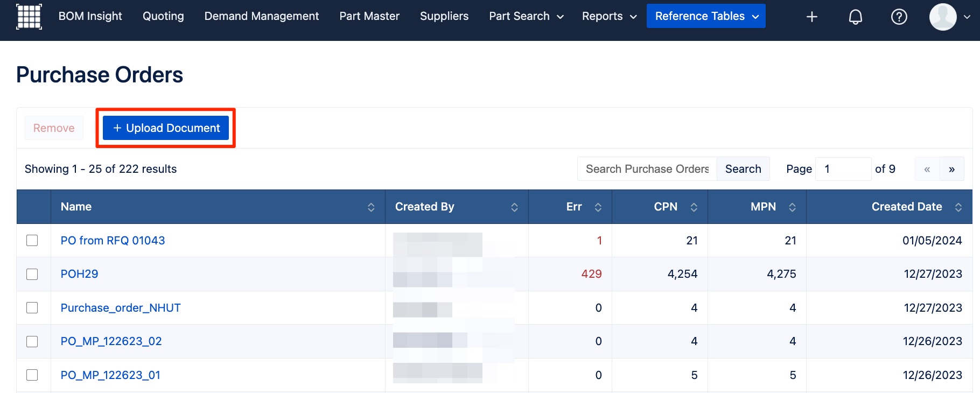Viewport: 980px width, 393px height.
Task: Click the Upload Document button
Action: [166, 128]
